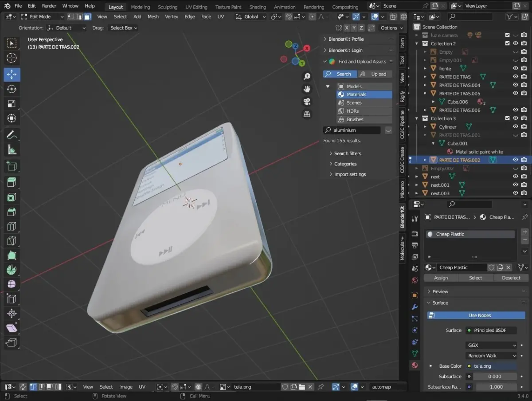The height and width of the screenshot is (401, 532).
Task: Pick the Scale tool
Action: pyautogui.click(x=12, y=104)
